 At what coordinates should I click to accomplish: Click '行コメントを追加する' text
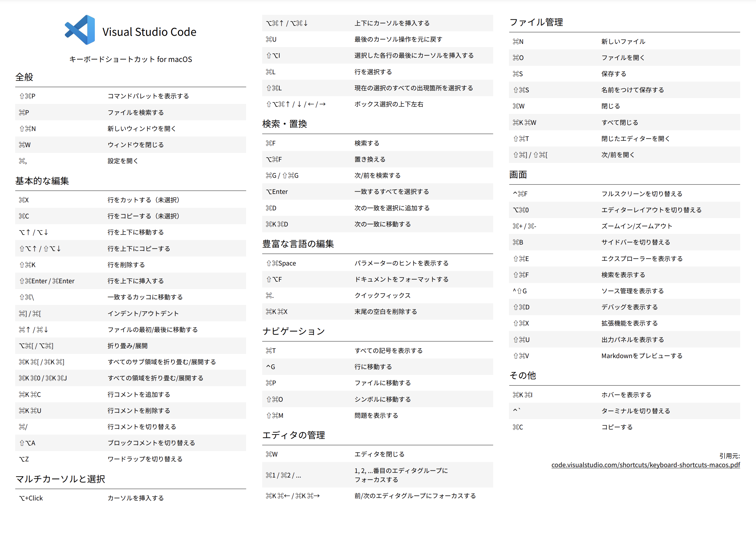tap(139, 395)
